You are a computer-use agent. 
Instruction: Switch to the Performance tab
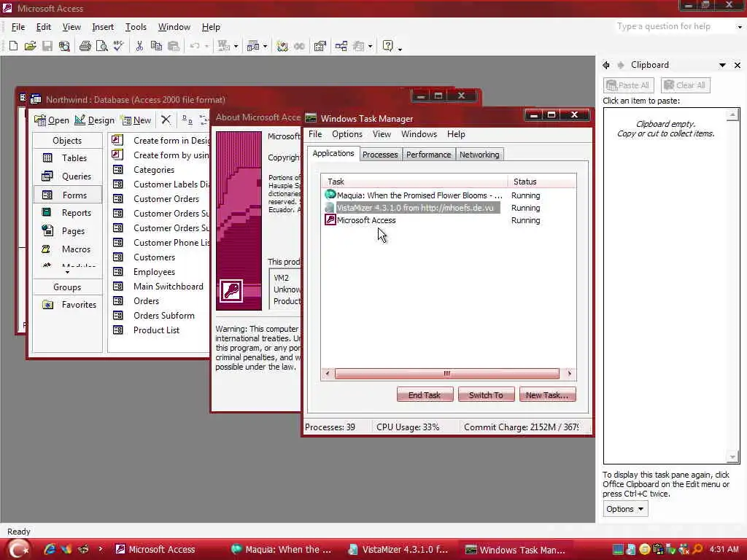(x=428, y=155)
